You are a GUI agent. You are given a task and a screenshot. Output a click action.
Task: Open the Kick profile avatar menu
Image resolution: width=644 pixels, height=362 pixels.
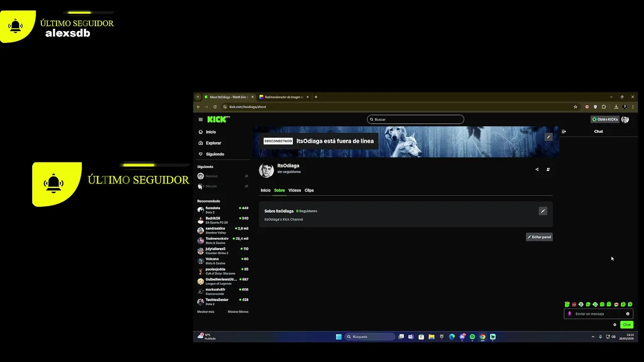pos(625,119)
